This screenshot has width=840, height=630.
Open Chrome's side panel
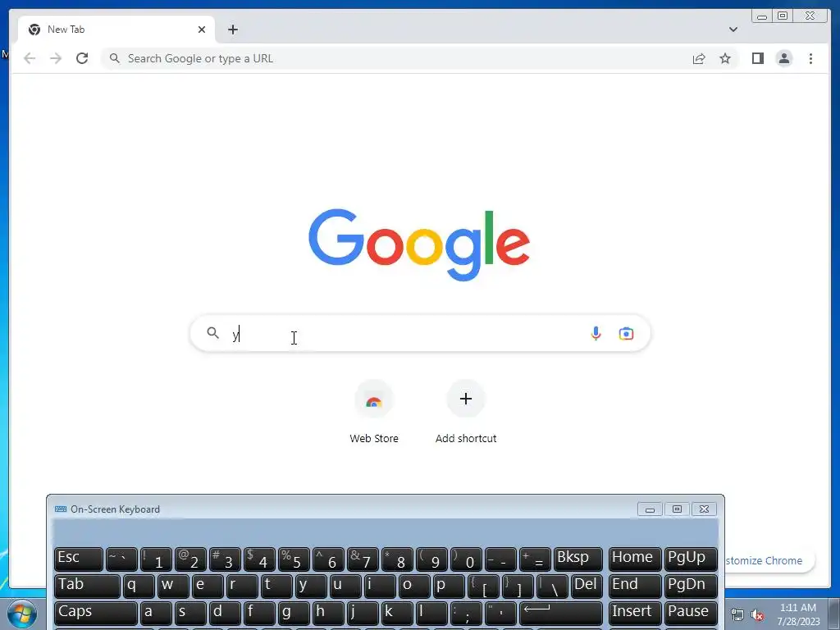757,58
